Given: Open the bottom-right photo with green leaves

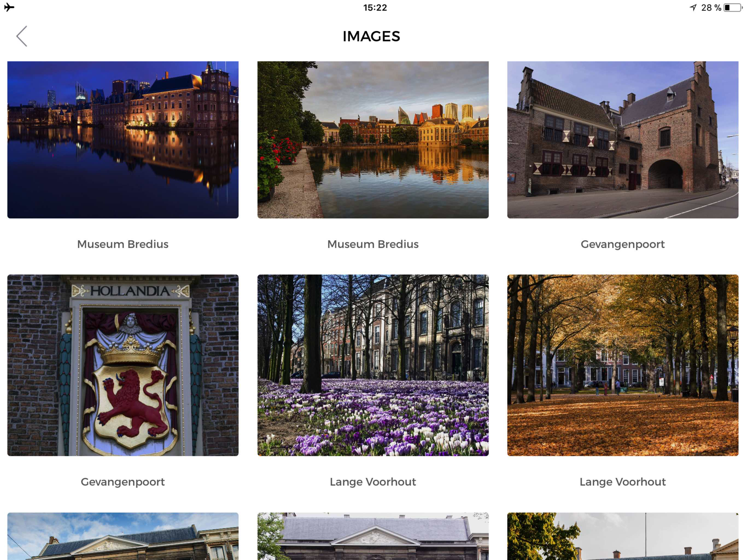Looking at the screenshot, I should coord(623,536).
